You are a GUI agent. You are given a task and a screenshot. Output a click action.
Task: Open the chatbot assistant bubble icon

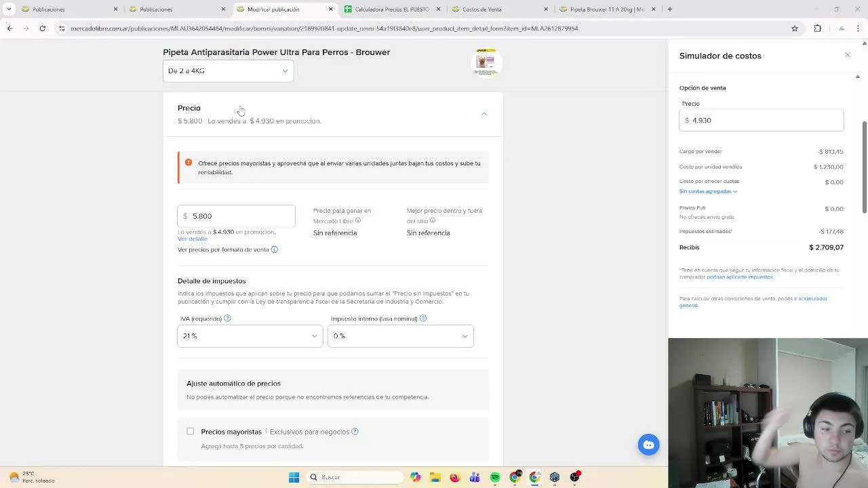pos(648,445)
